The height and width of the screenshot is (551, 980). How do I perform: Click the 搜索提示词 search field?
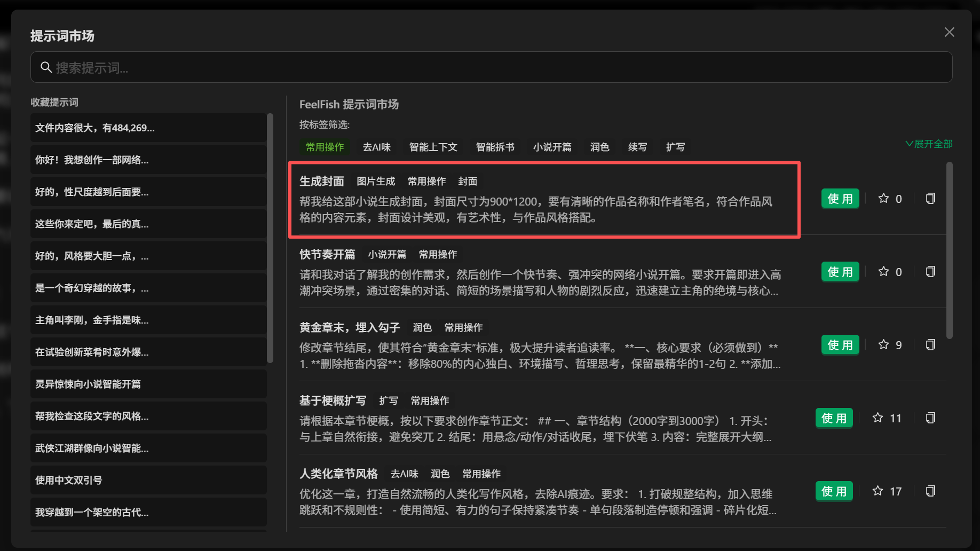coord(491,67)
